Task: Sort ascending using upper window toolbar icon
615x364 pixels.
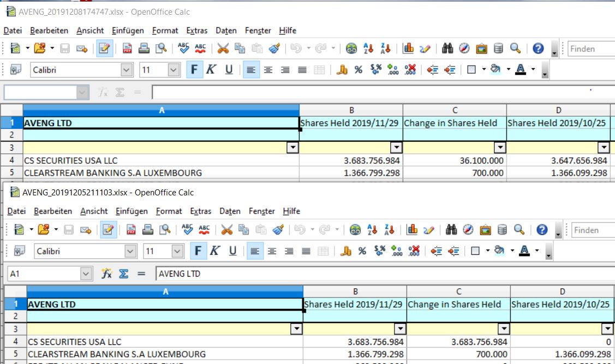Action: (x=368, y=49)
